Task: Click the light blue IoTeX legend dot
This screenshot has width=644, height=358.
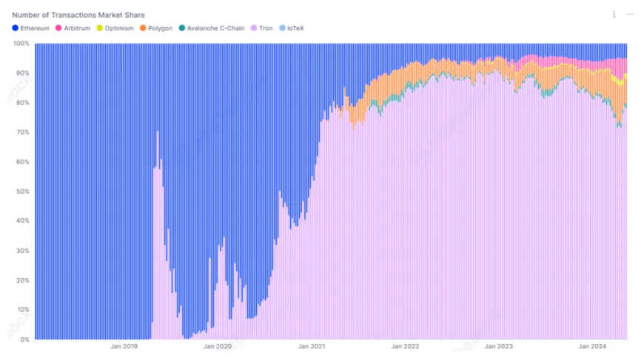Action: click(x=283, y=28)
